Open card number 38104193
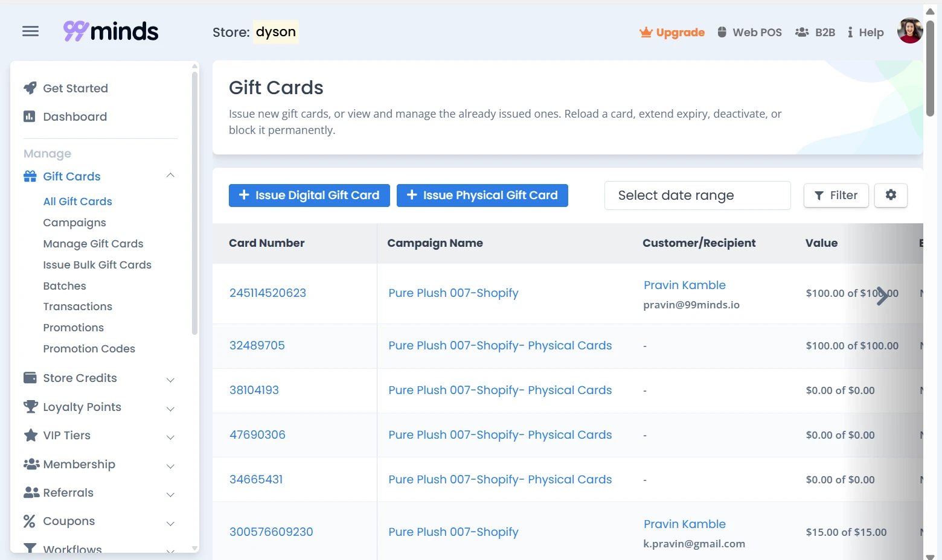The width and height of the screenshot is (942, 560). (254, 390)
